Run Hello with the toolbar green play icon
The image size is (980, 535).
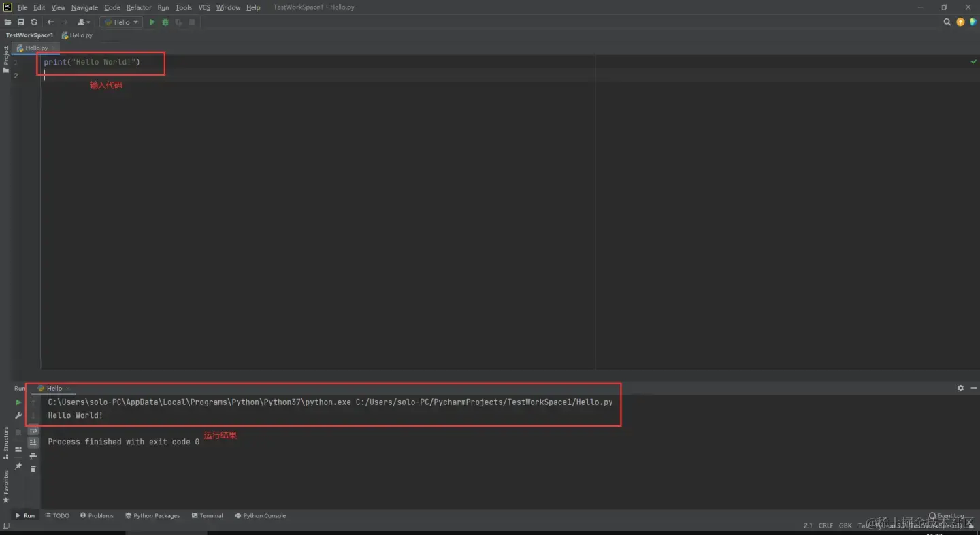[x=152, y=22]
